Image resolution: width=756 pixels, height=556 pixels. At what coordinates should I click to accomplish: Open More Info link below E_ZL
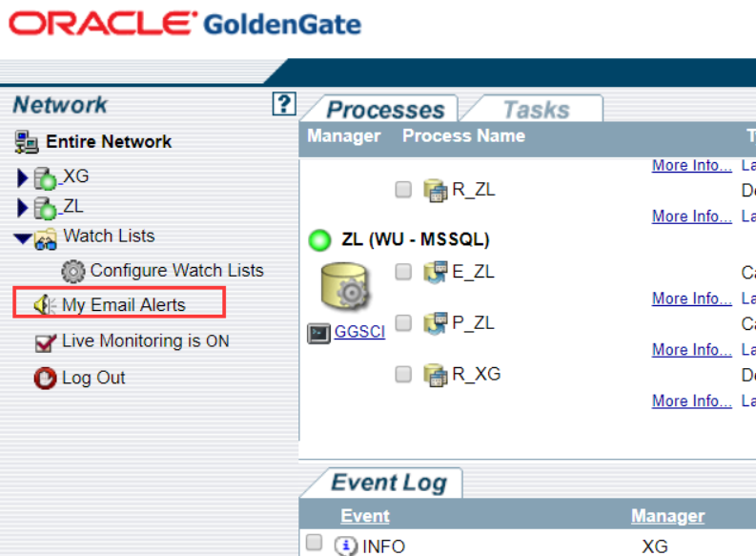click(x=692, y=298)
